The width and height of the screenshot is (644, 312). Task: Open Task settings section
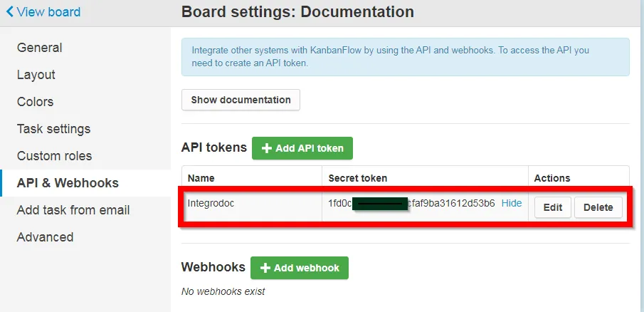tap(53, 129)
